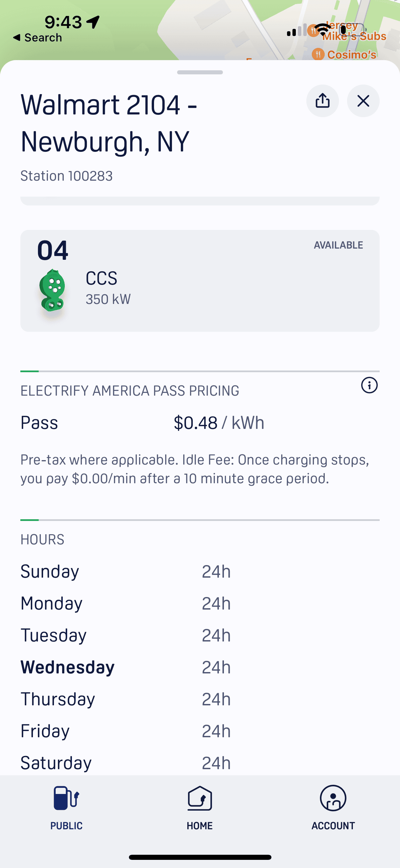Tap the home indicator bar
Image resolution: width=400 pixels, height=868 pixels.
[x=200, y=857]
